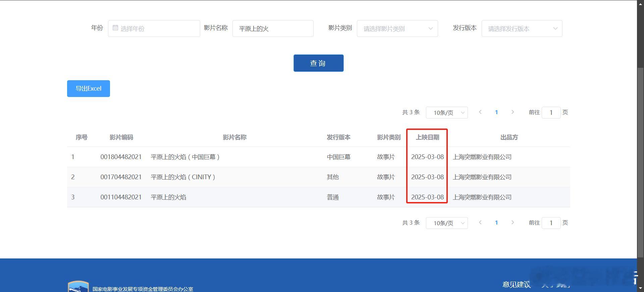Click bottom 前往 page number input
The image size is (644, 292).
tap(551, 223)
